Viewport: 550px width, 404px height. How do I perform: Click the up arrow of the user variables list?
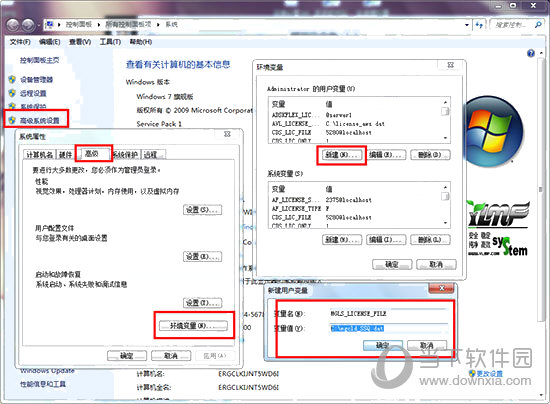445,102
